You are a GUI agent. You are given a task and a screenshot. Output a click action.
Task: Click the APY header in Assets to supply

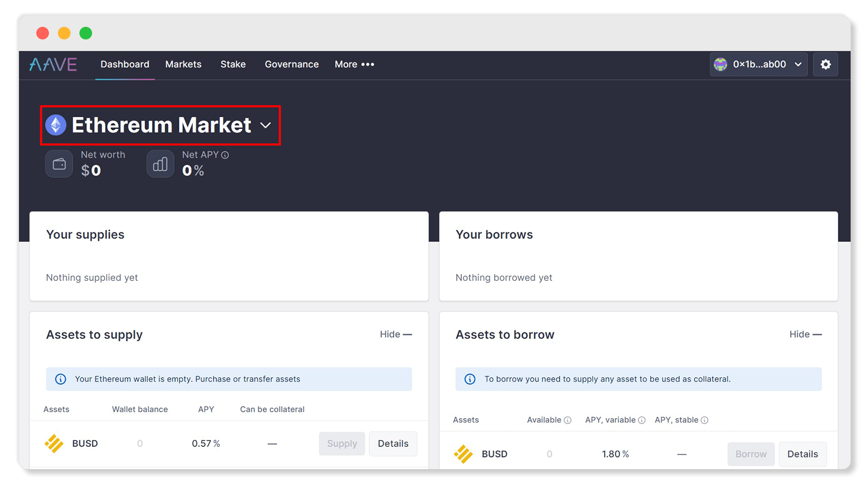(206, 409)
